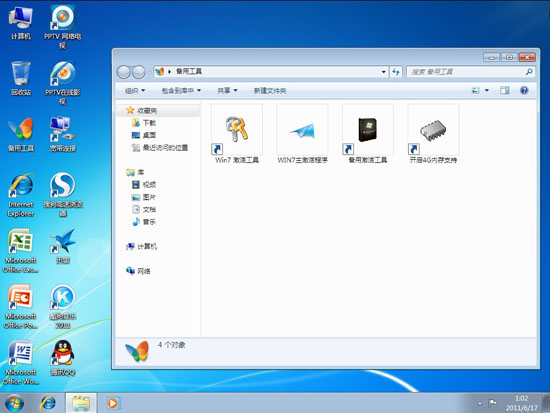
Task: Select the Win7 激活工具 file with keys icon
Action: (x=237, y=134)
